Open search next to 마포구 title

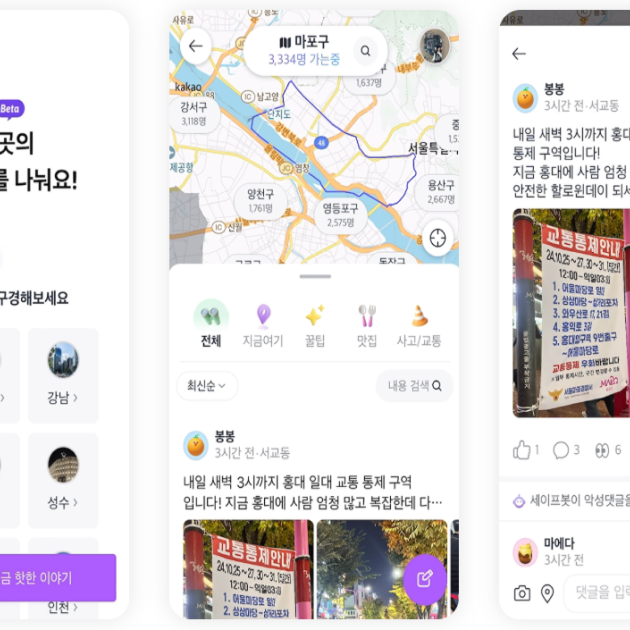pos(365,51)
